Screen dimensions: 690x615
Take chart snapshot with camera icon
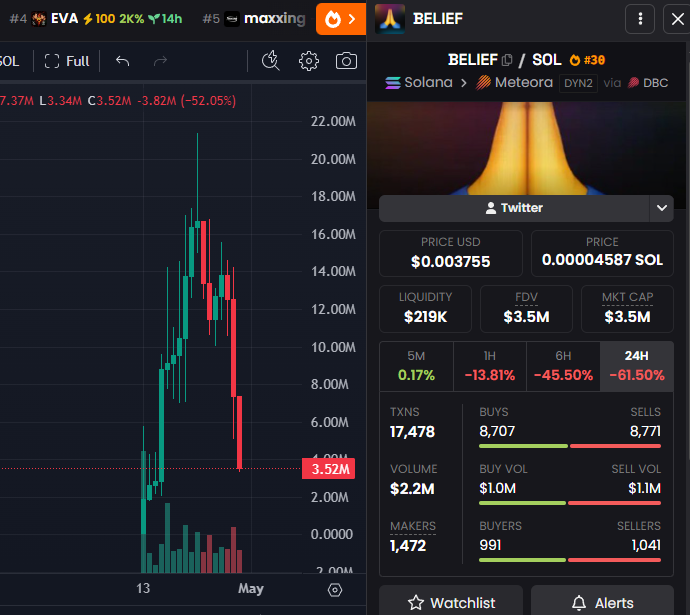[x=346, y=61]
